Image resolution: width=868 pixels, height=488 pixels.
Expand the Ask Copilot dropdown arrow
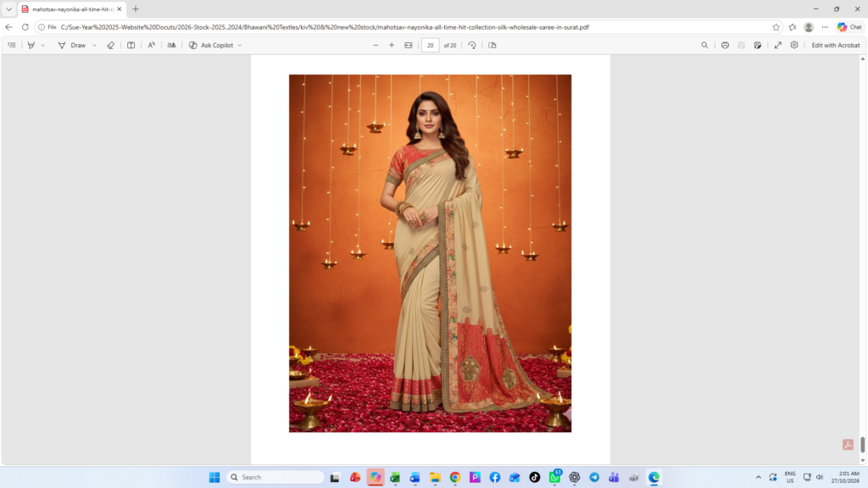click(240, 46)
